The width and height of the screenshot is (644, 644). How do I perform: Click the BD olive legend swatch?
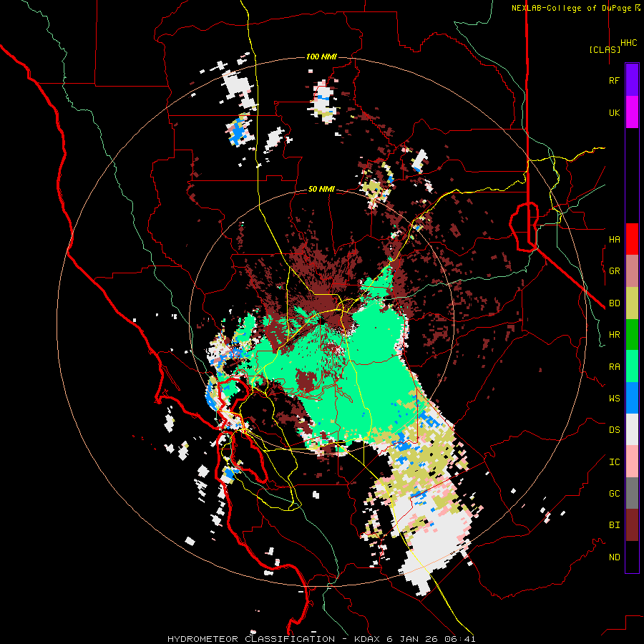pos(632,303)
